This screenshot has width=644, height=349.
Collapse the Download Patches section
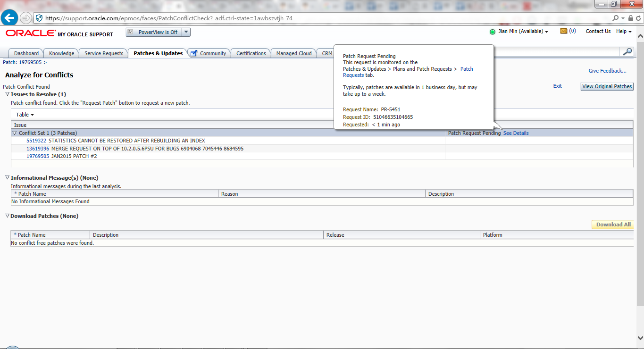[7, 216]
